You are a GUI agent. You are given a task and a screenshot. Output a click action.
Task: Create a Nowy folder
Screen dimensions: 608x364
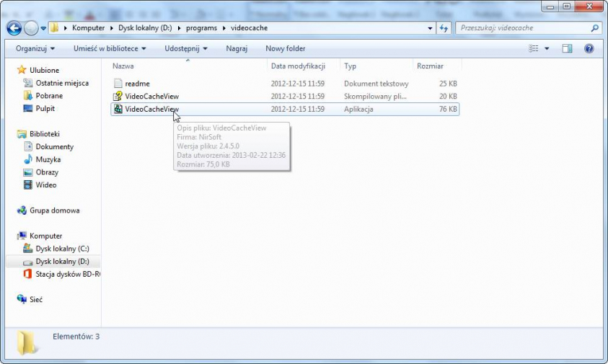coord(285,48)
